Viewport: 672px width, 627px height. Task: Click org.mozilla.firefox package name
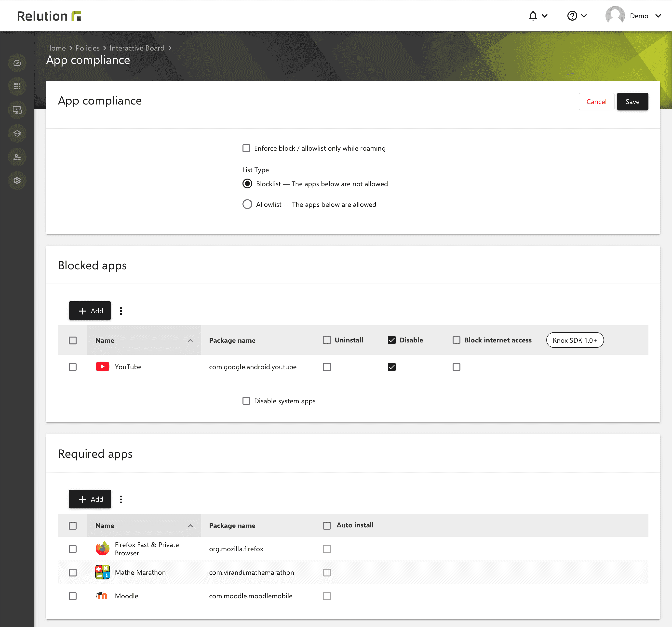click(236, 549)
